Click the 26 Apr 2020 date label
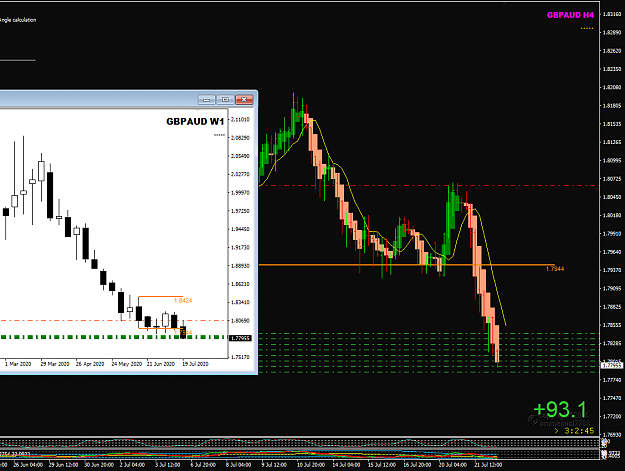Image resolution: width=625 pixels, height=471 pixels. click(x=90, y=364)
